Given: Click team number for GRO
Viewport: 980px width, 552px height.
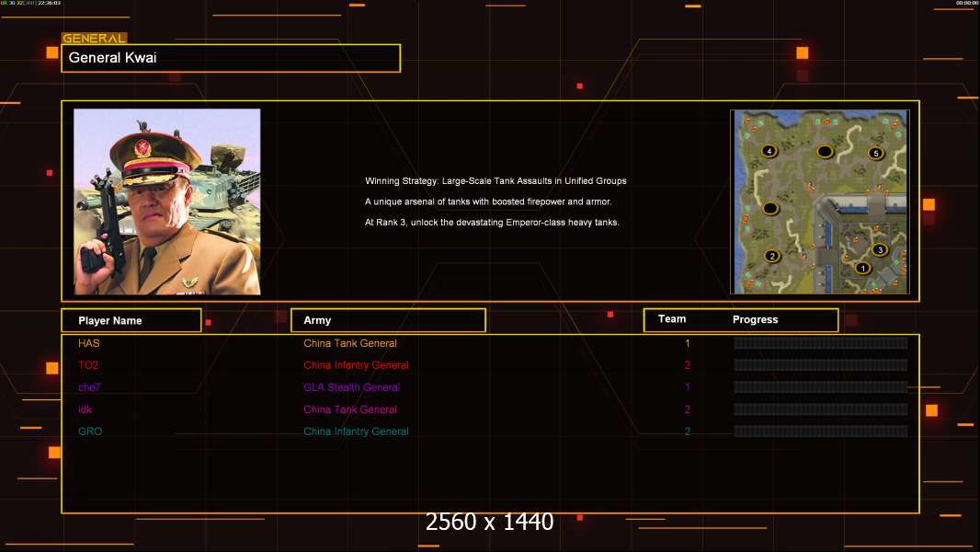Looking at the screenshot, I should click(688, 431).
